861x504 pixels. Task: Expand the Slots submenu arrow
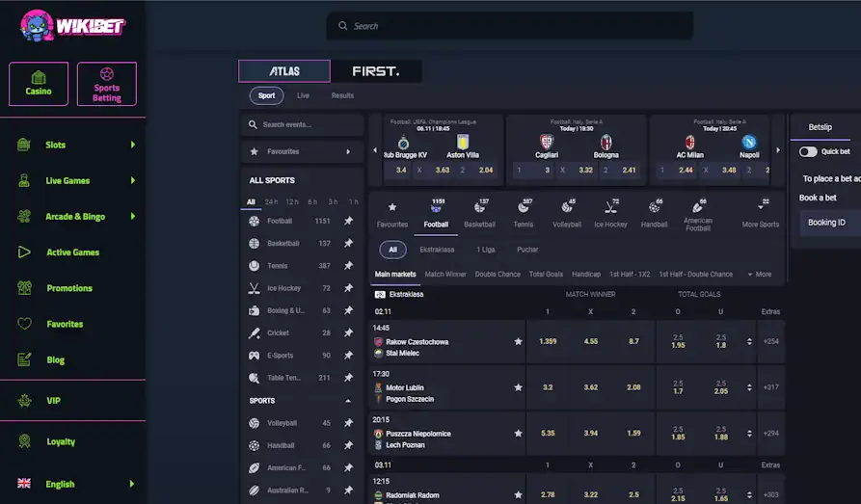[133, 145]
